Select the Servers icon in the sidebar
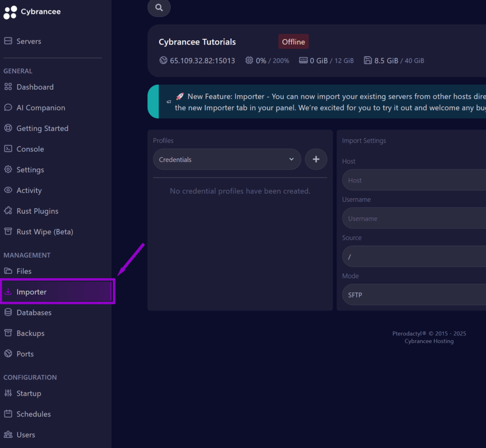This screenshot has width=486, height=448. 8,41
